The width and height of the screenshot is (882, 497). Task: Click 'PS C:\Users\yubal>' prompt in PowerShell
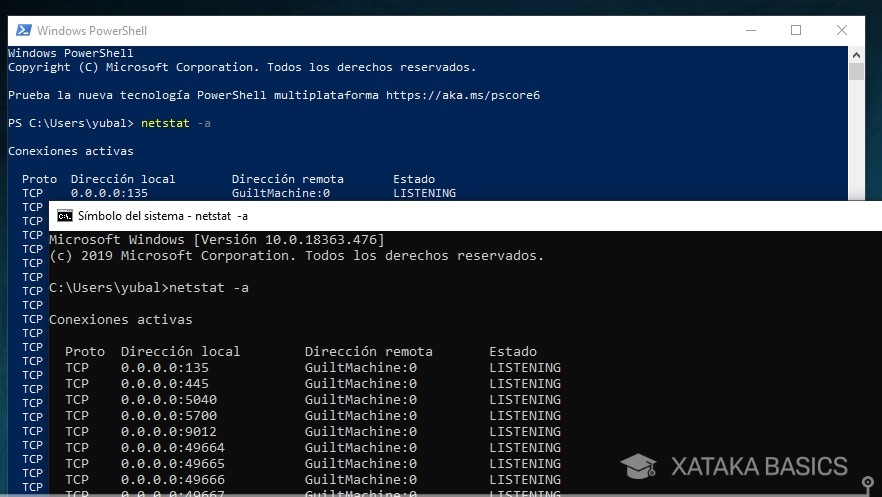click(x=71, y=123)
